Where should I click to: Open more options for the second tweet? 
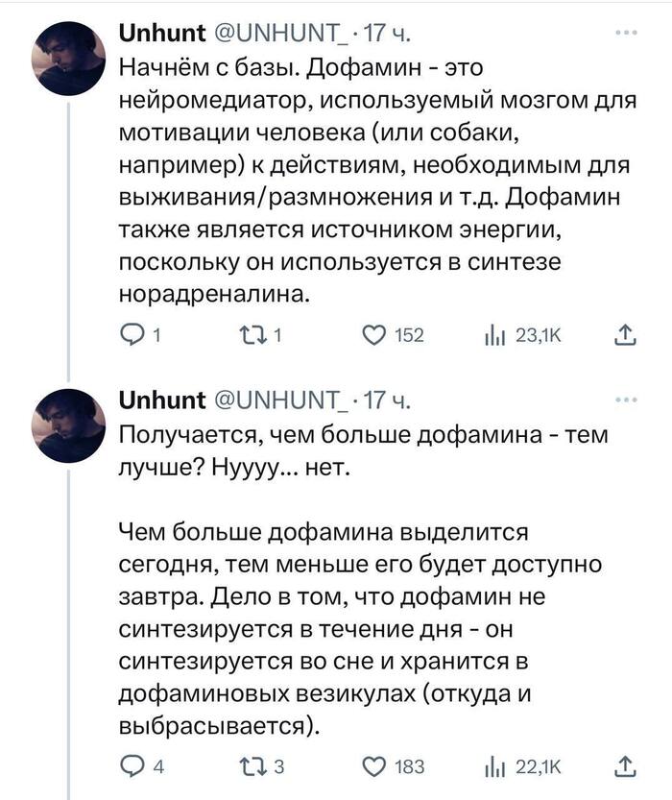click(x=624, y=400)
